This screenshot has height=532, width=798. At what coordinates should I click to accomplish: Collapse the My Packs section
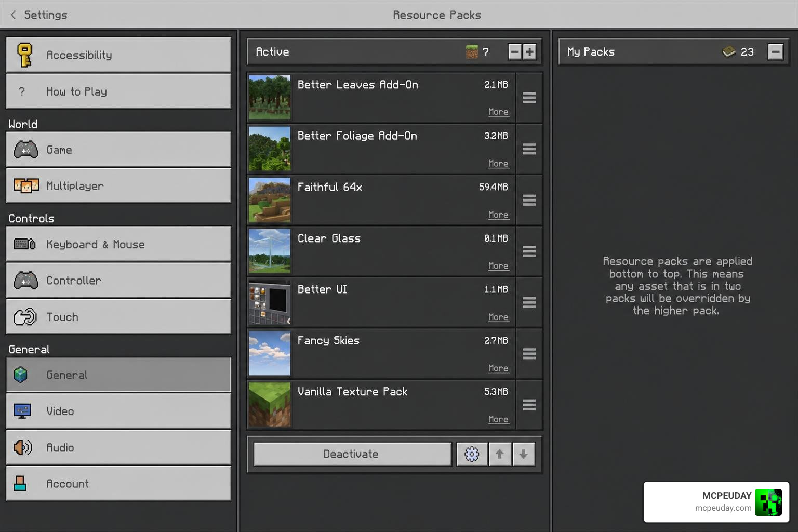tap(776, 51)
